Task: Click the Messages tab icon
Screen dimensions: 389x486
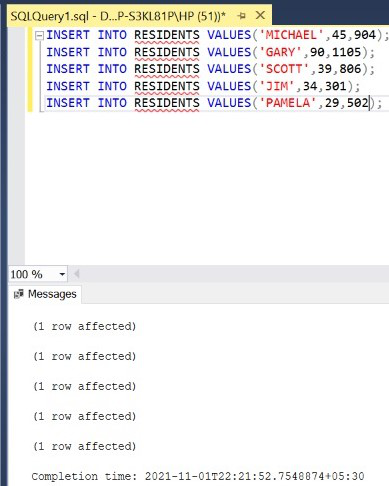Action: (18, 294)
